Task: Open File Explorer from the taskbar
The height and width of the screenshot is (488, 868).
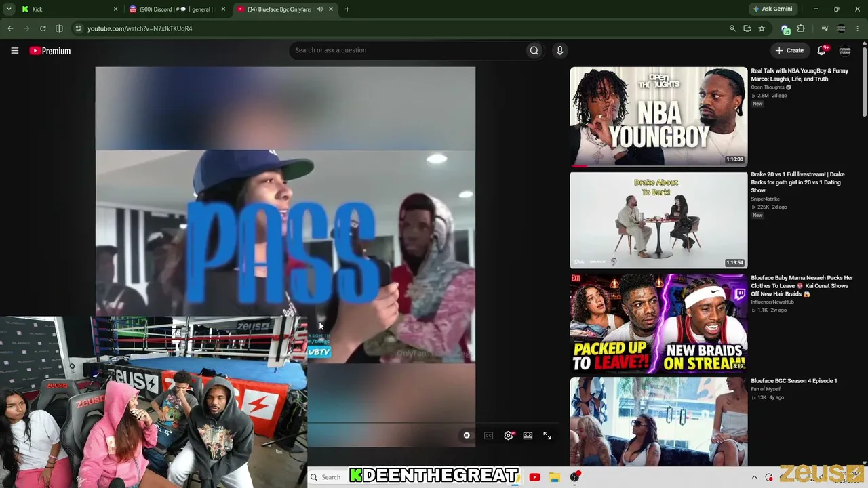Action: [x=554, y=477]
